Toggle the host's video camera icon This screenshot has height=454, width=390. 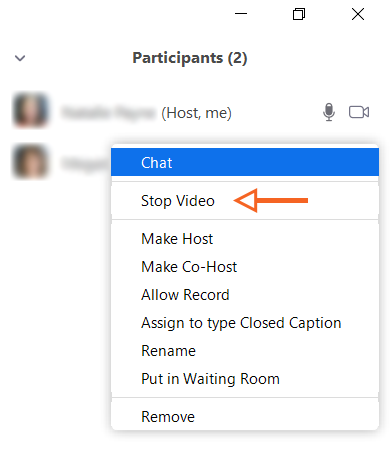359,112
